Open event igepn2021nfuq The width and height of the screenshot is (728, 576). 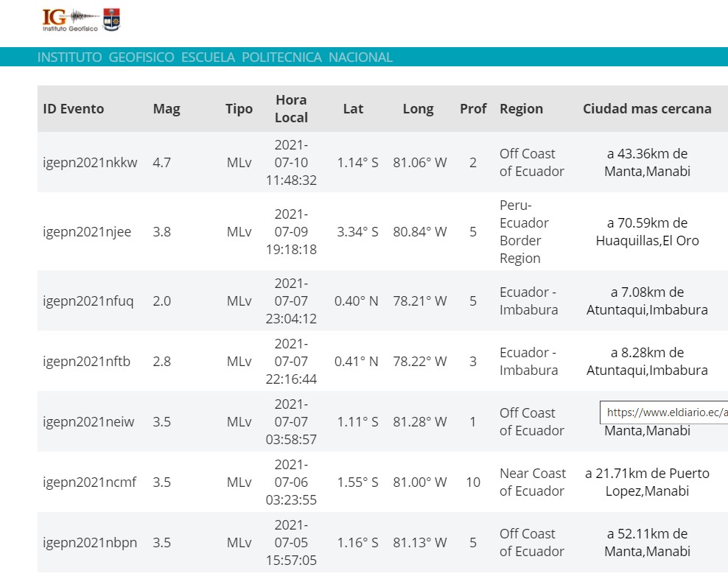(x=88, y=301)
